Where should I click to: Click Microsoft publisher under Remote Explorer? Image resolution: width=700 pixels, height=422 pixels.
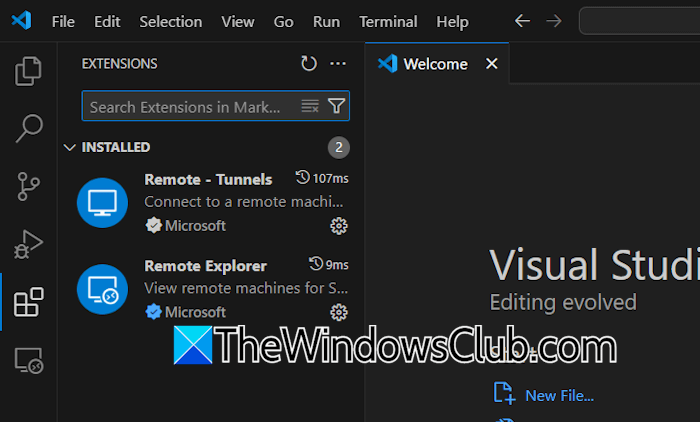[x=195, y=312]
